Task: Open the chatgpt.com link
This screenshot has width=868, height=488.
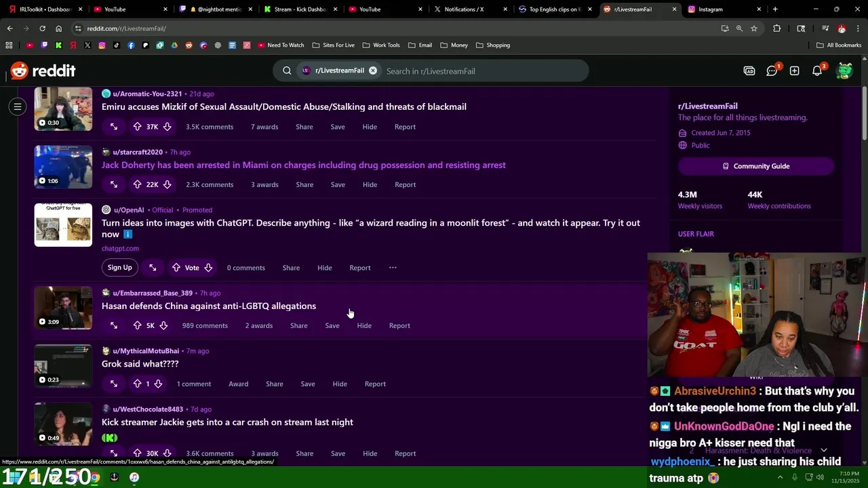Action: click(x=120, y=248)
